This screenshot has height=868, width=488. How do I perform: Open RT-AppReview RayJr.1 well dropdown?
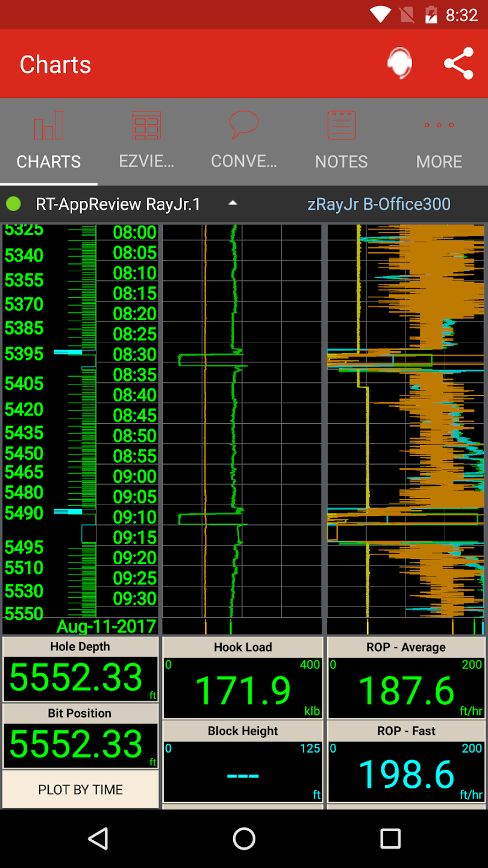tap(118, 204)
